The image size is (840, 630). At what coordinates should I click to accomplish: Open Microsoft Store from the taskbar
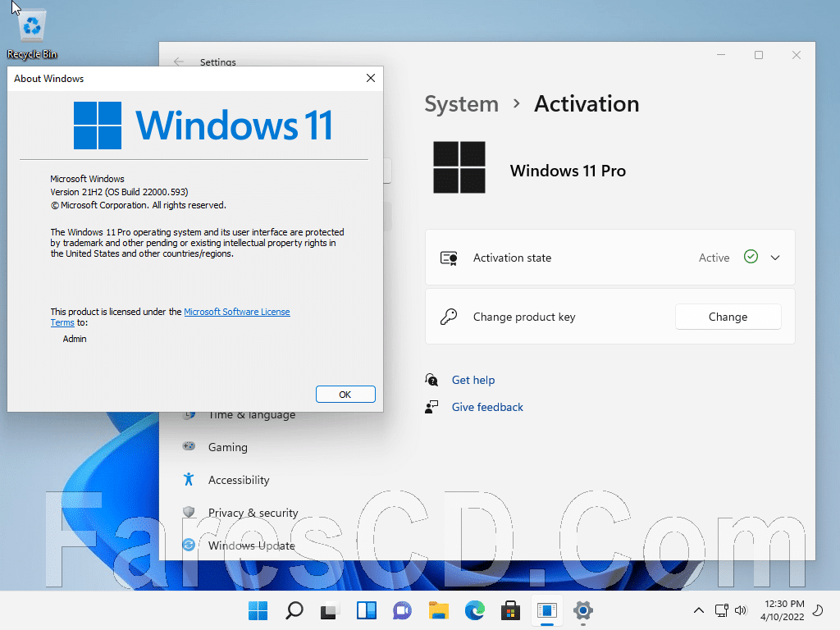click(510, 610)
